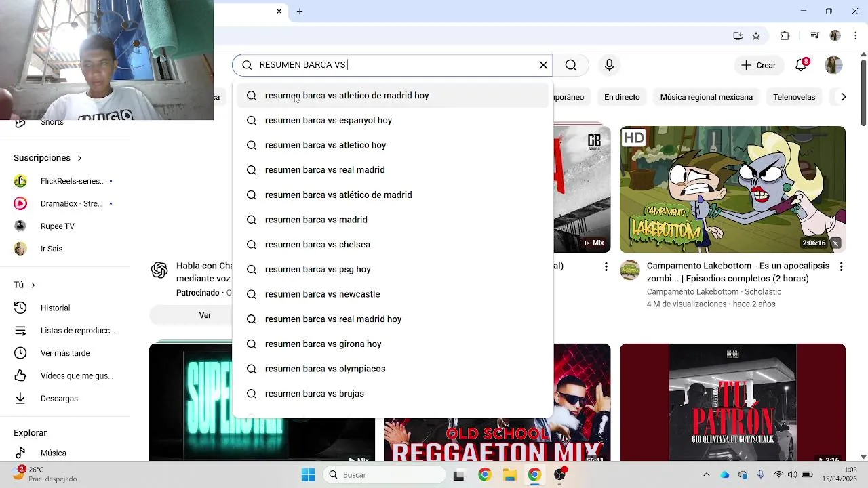Pick suggestion resumen barca vs psg hoy
Viewport: 868px width, 488px height.
[393, 270]
